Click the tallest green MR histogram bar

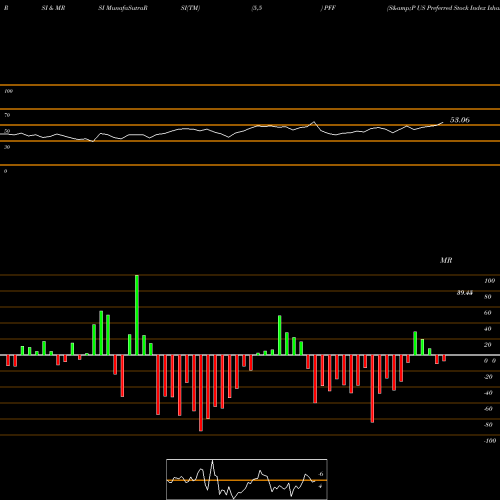[137, 315]
